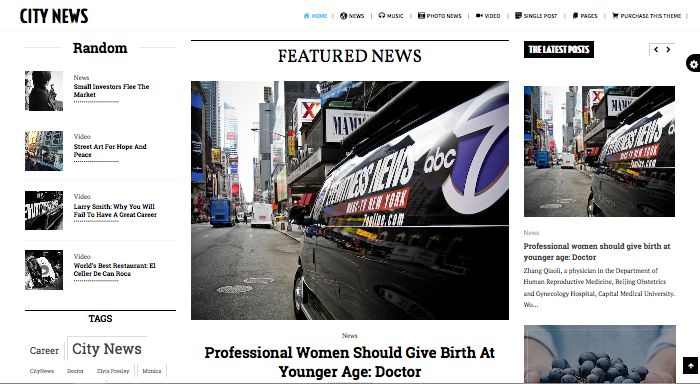Click the back-to-top arrow button

(690, 366)
